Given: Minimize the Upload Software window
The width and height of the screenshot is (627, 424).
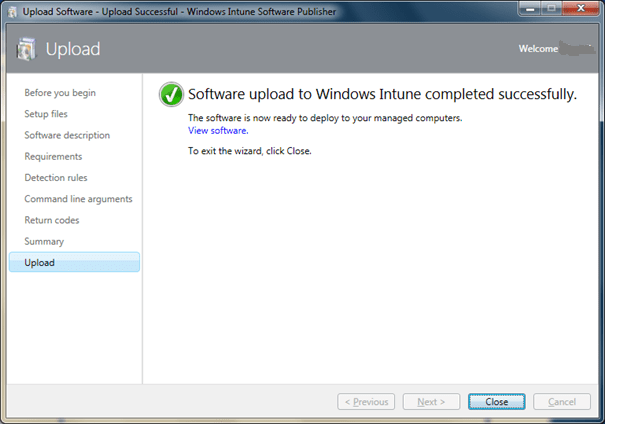Looking at the screenshot, I should coord(531,9).
